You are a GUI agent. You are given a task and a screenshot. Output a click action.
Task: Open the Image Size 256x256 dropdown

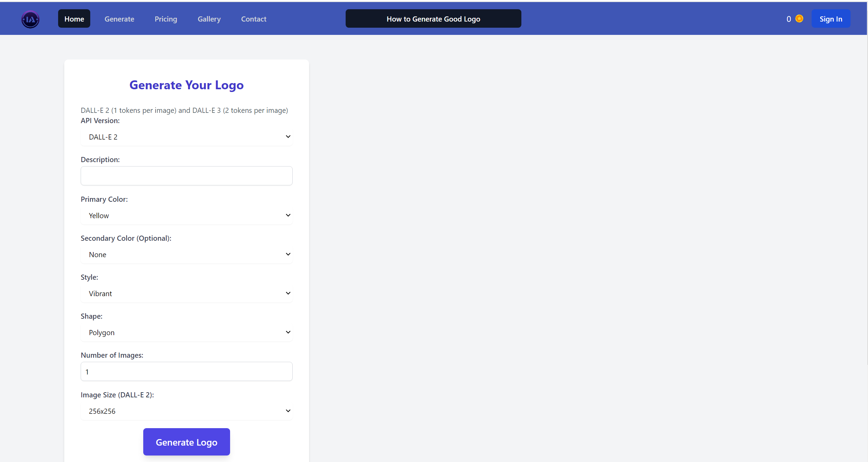coord(186,411)
